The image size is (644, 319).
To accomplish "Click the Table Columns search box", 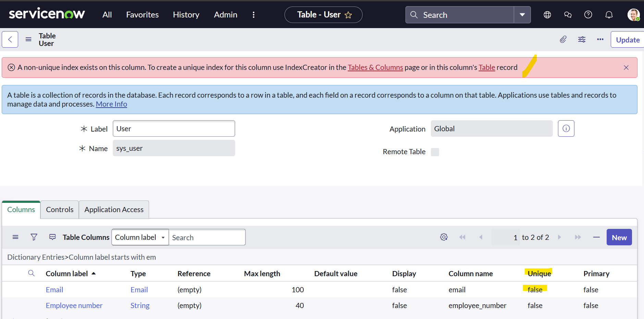I will tap(207, 237).
